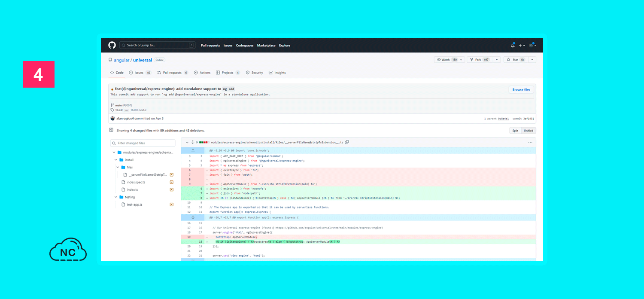Collapse the install folder
This screenshot has width=644, height=299.
tap(116, 160)
